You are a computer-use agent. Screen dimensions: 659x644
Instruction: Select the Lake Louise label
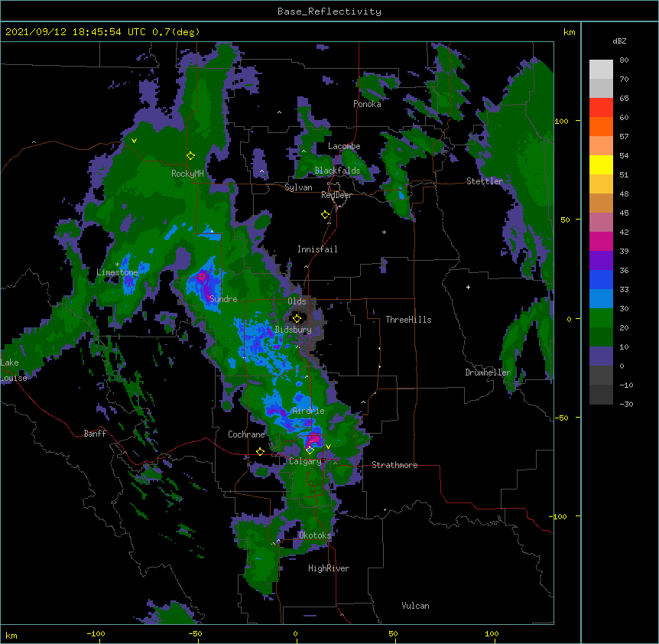14,370
